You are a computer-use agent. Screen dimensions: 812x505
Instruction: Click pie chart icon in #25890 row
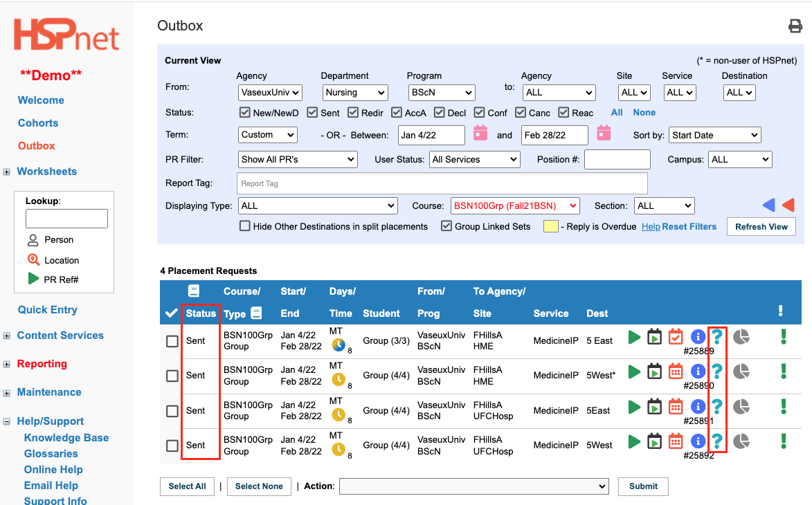point(741,371)
